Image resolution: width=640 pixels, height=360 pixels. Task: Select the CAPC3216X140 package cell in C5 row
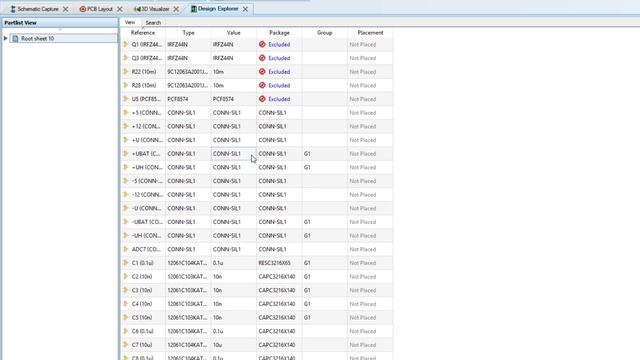[x=279, y=318]
